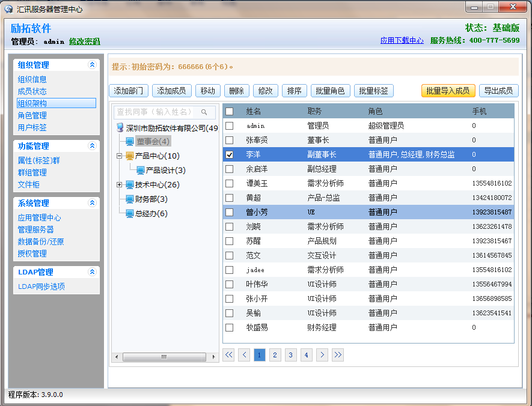This screenshot has width=532, height=406.
Task: Click the tree scrollbar right arrow
Action: tap(213, 357)
